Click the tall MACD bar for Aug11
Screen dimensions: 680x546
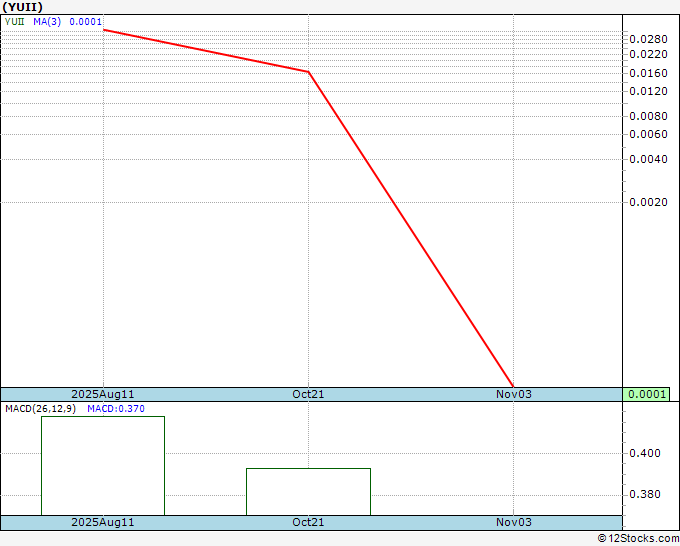pyautogui.click(x=103, y=466)
